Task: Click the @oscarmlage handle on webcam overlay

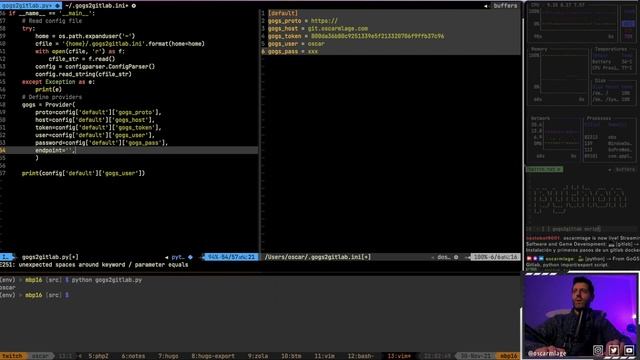Action: point(547,353)
